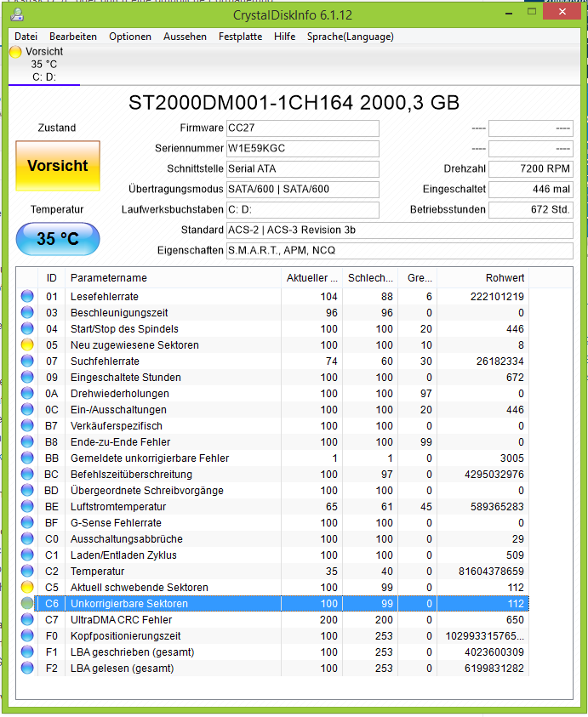Image resolution: width=588 pixels, height=717 pixels.
Task: Click the yellow status circle beside the Vorsicht disk tab
Action: 15,52
